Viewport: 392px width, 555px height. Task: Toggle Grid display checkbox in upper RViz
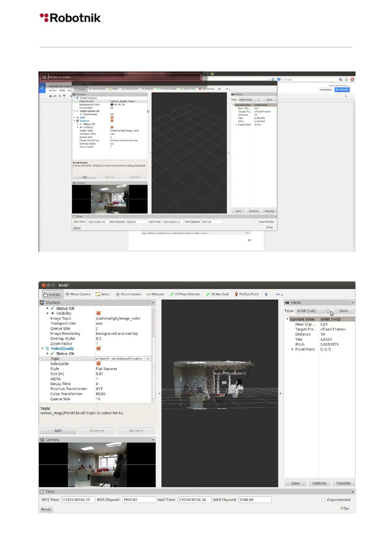point(112,118)
